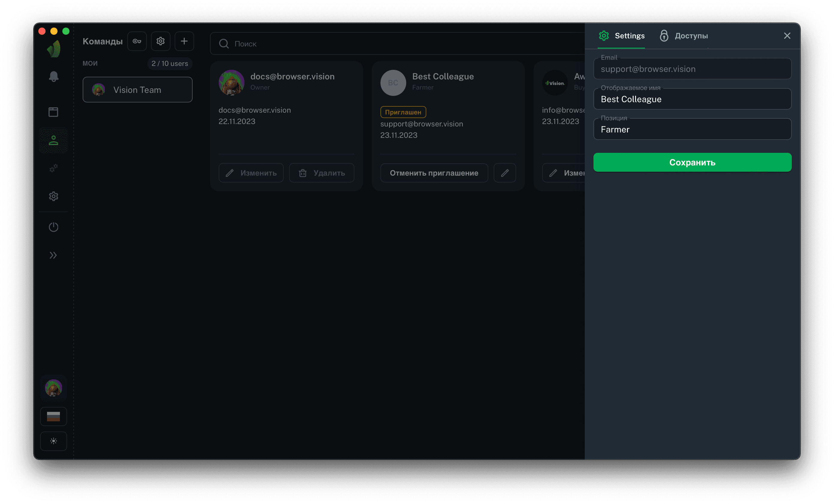Screen dimensions: 834x504
Task: Close the settings side panel
Action: coord(787,36)
